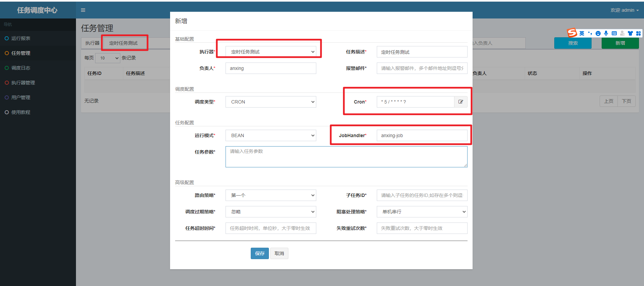The image size is (644, 286).
Task: Open the page size dropdown showing 10
Action: [x=108, y=58]
